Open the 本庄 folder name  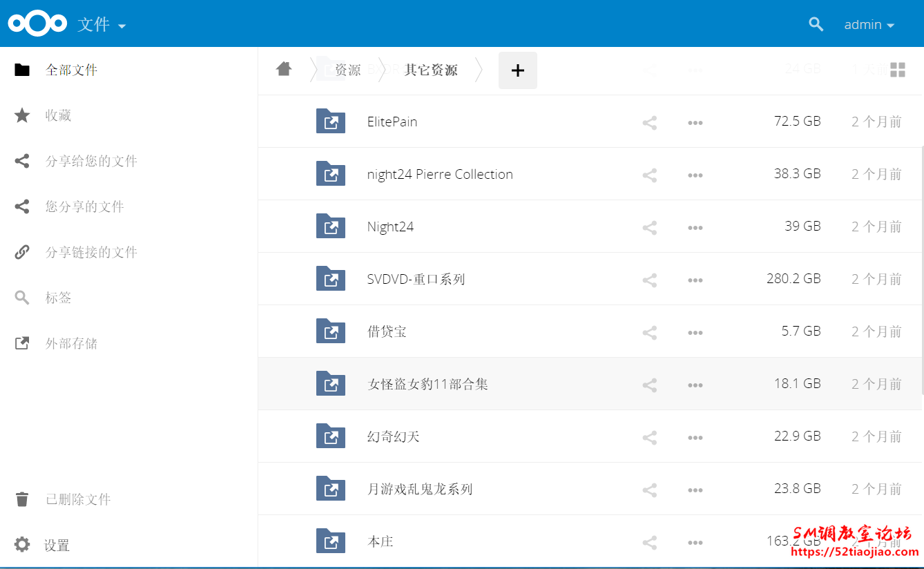pos(380,541)
